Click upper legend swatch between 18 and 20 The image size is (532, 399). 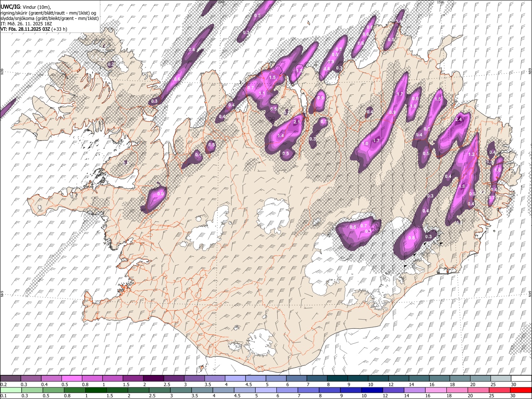pos(460,378)
